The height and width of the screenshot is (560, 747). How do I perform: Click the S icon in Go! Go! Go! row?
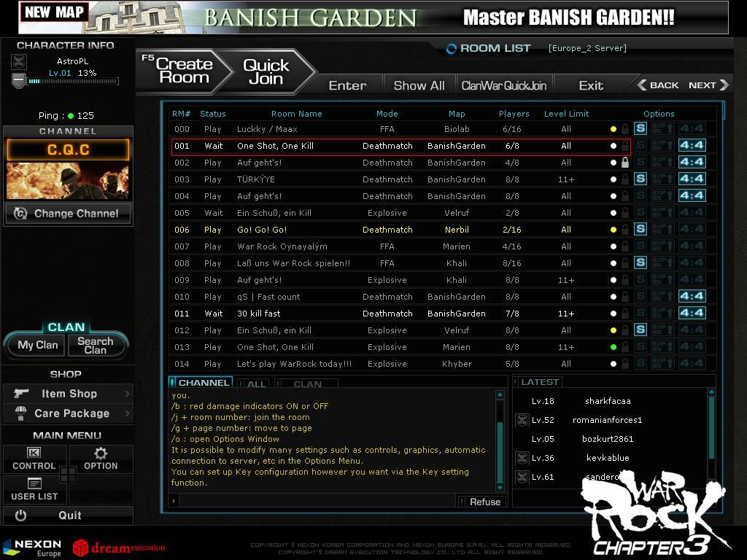coord(640,229)
